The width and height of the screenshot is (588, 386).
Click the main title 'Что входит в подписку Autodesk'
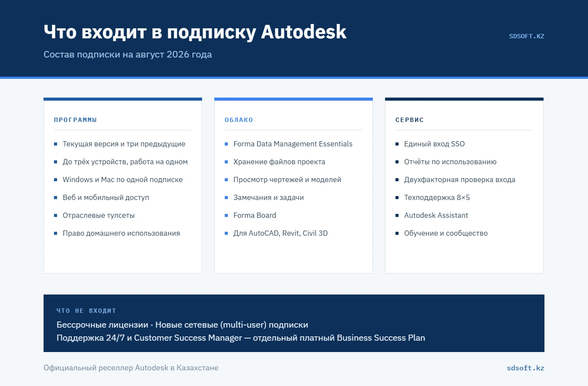195,32
